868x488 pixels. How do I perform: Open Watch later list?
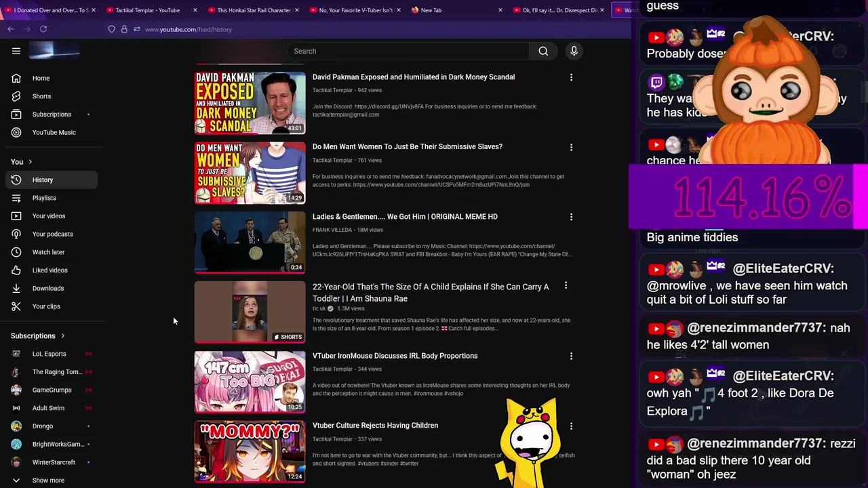[52, 252]
